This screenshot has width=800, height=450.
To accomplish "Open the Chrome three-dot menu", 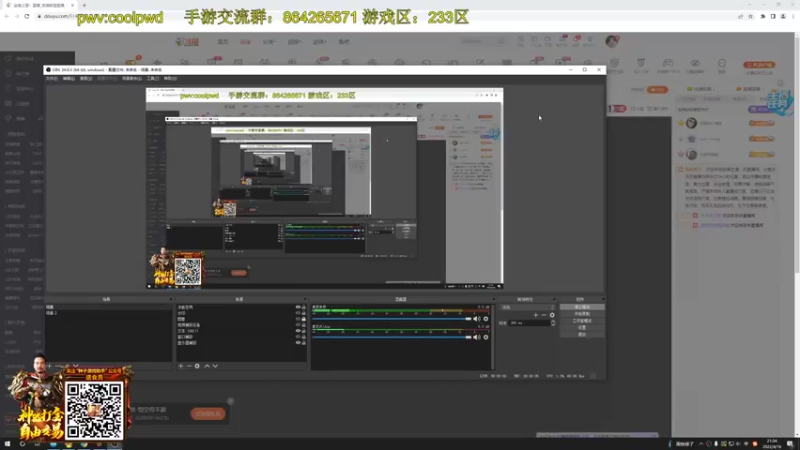I will tap(793, 16).
